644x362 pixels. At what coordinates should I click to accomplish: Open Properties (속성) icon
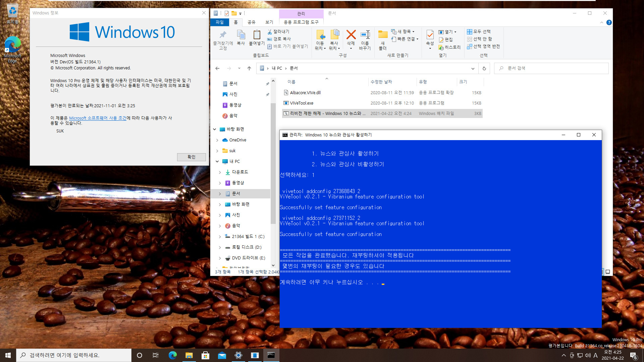tap(430, 35)
